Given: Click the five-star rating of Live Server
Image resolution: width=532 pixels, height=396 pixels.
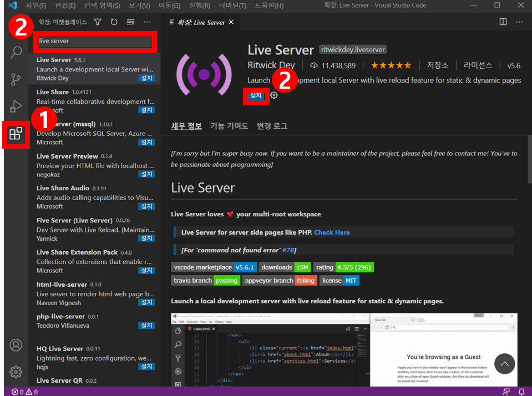Looking at the screenshot, I should [391, 65].
